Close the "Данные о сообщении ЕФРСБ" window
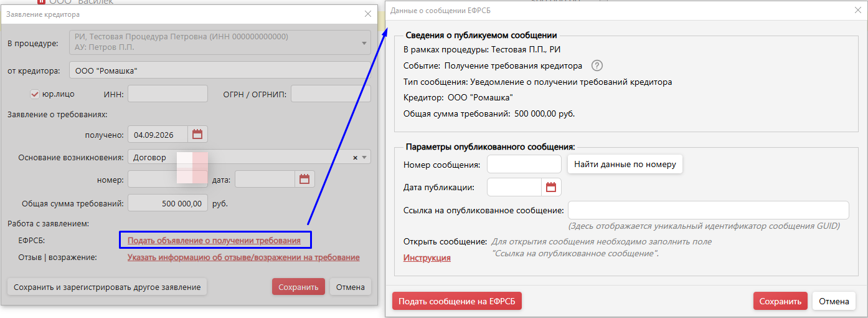 (x=858, y=11)
